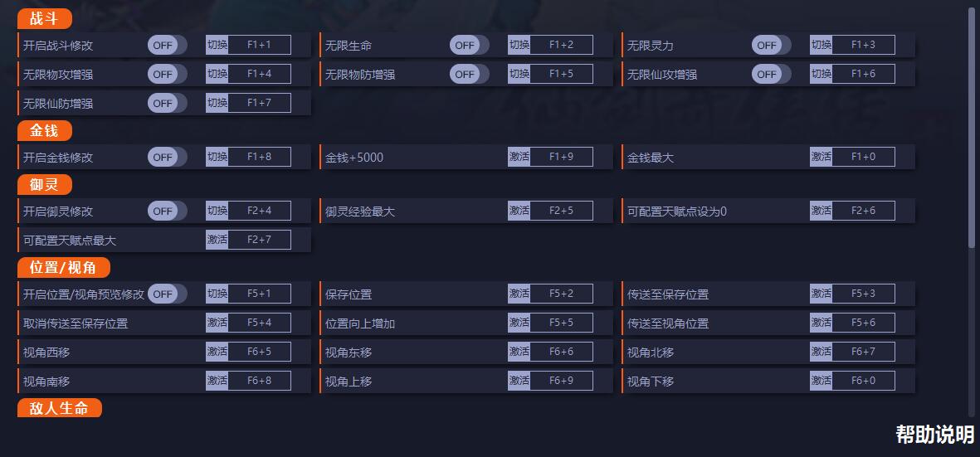Viewport: 980px width, 457px height.
Task: Toggle the 开启金钱修改 switch
Action: [167, 157]
